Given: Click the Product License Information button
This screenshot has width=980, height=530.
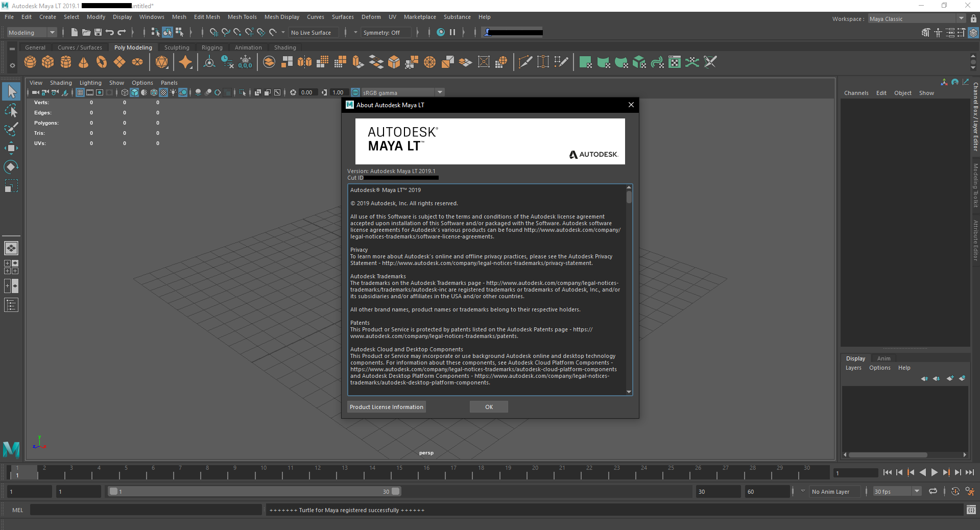Looking at the screenshot, I should [386, 406].
